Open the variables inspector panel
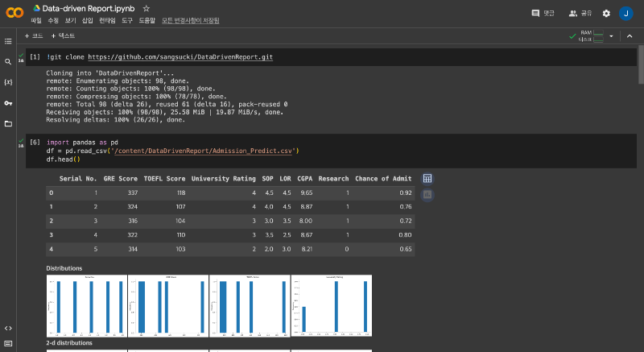 click(x=8, y=82)
